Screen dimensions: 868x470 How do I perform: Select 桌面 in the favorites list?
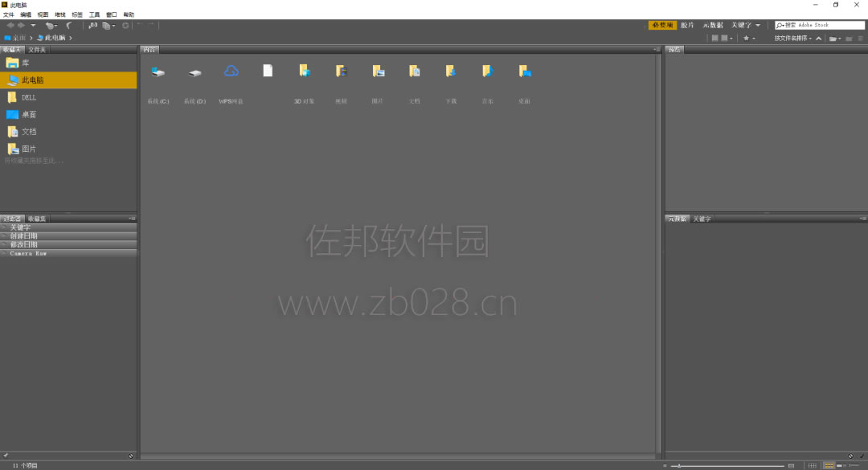tap(68, 115)
